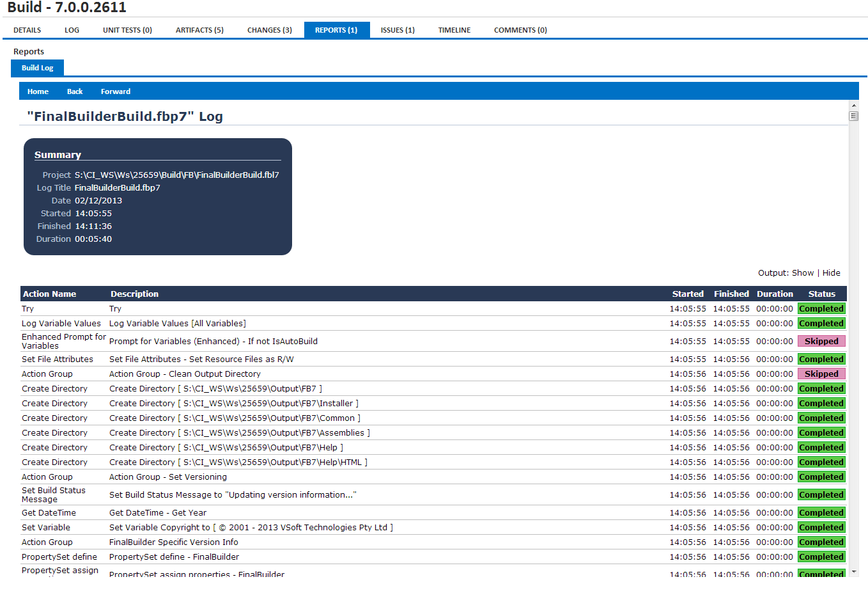Expand the Action Group - Set Versioning row
The width and height of the screenshot is (868, 600).
coord(167,477)
